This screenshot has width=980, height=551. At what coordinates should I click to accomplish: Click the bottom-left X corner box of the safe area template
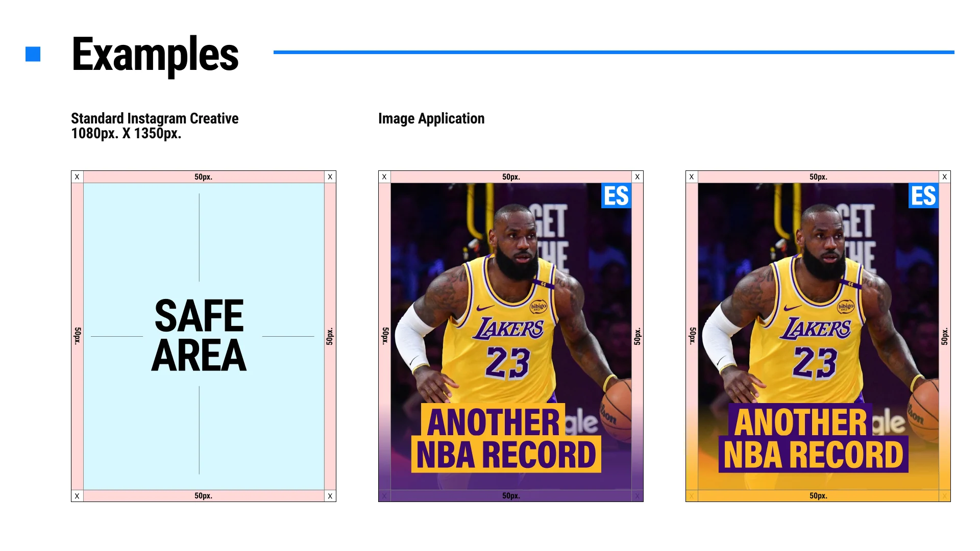[77, 496]
